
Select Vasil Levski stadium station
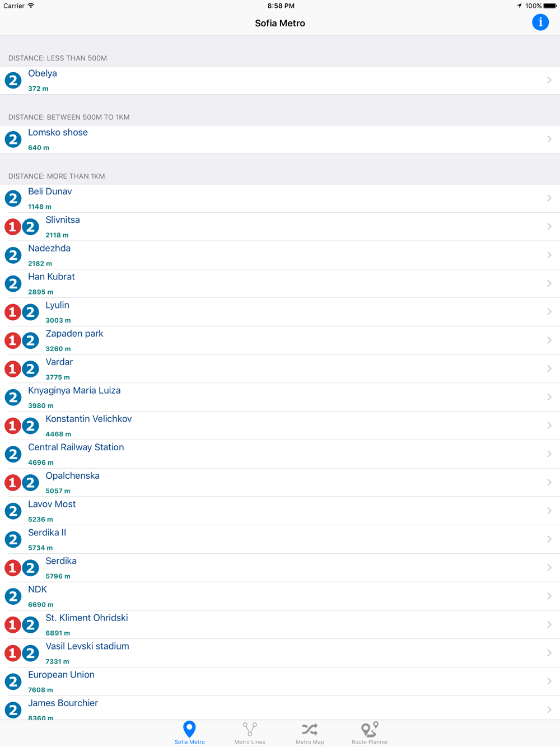tap(280, 653)
